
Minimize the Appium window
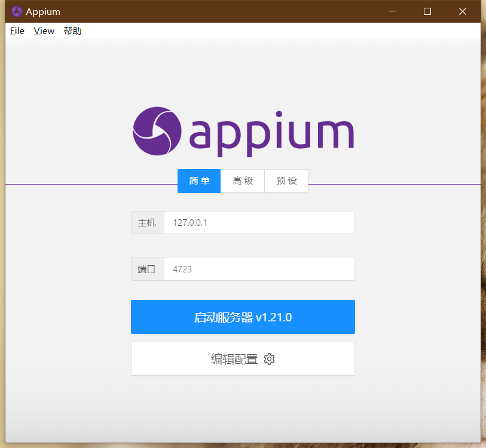tap(393, 11)
